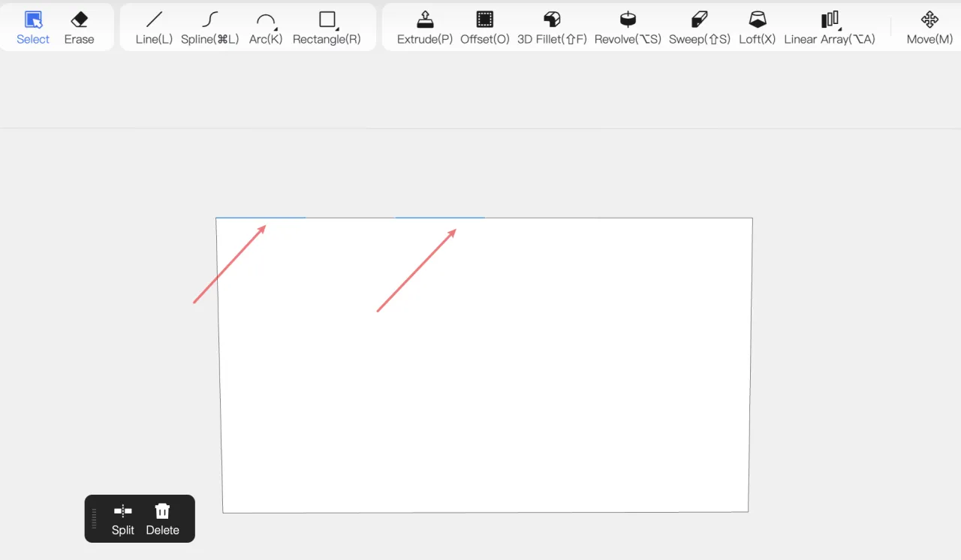The height and width of the screenshot is (560, 961).
Task: Click the second blue highlighted top edge segment
Action: pyautogui.click(x=440, y=218)
